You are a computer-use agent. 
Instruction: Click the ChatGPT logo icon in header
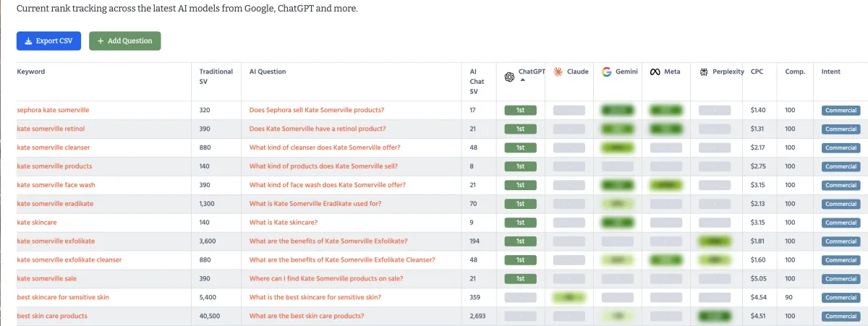pos(509,77)
